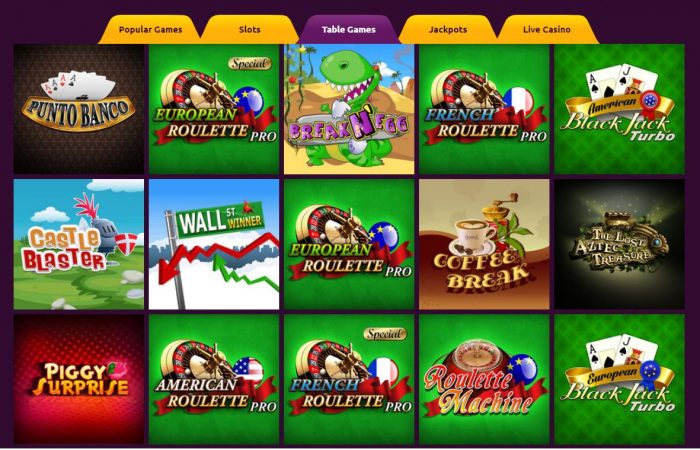Launch the Punto Banco game

pos(79,109)
